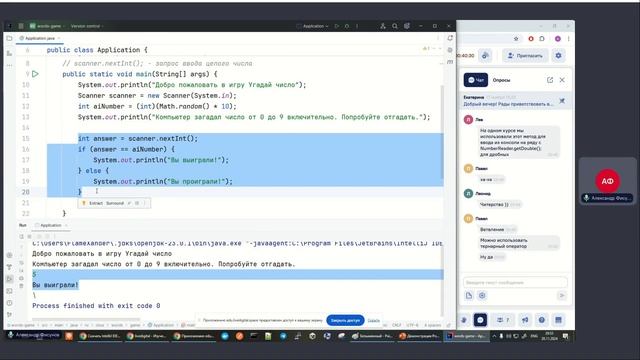The height and width of the screenshot is (360, 640).
Task: Click the Debug icon in IntelliJ title bar
Action: pos(347,26)
